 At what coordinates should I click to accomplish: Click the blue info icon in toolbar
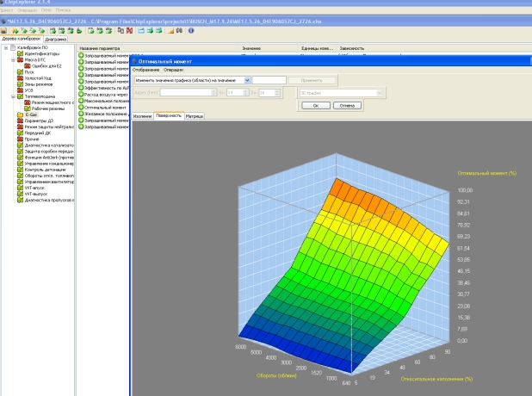click(190, 30)
